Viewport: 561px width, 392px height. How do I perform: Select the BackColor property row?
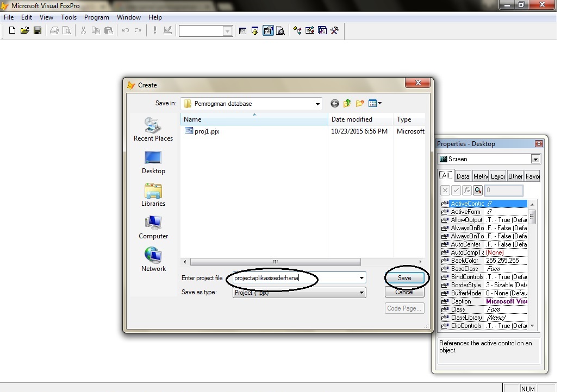click(x=484, y=261)
